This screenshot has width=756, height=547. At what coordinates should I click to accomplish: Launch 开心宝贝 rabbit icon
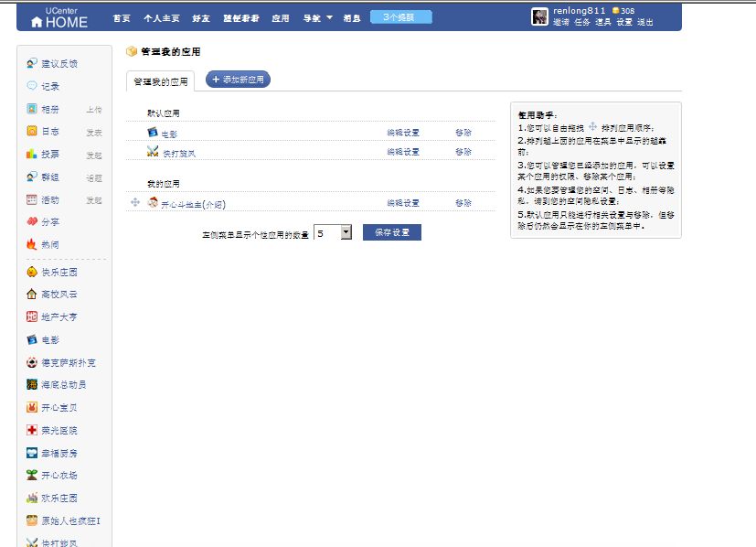coord(32,407)
